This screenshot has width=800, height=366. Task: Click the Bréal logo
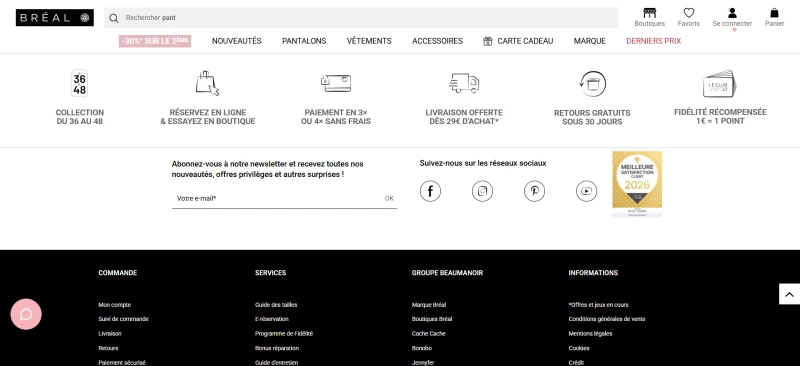[x=55, y=18]
